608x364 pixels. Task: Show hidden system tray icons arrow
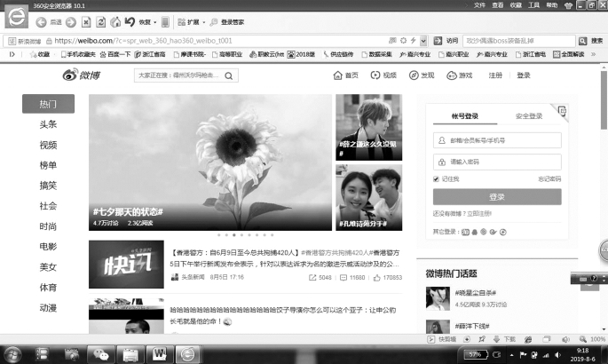pyautogui.click(x=512, y=355)
